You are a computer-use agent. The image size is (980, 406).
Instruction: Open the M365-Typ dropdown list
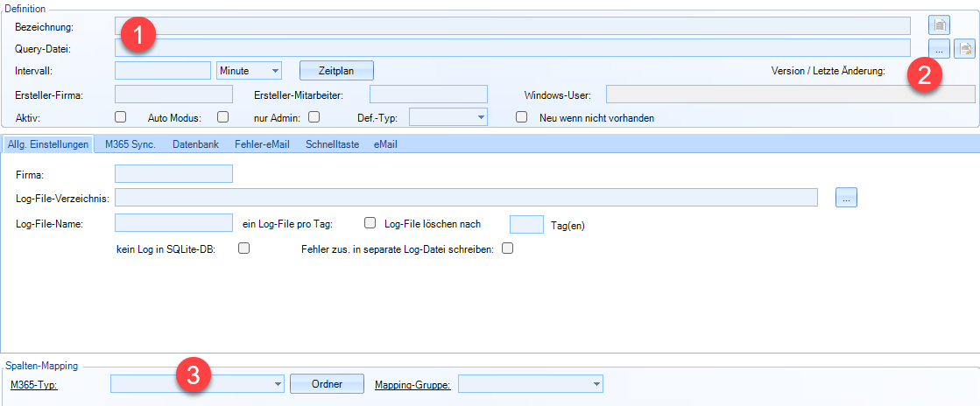[278, 383]
